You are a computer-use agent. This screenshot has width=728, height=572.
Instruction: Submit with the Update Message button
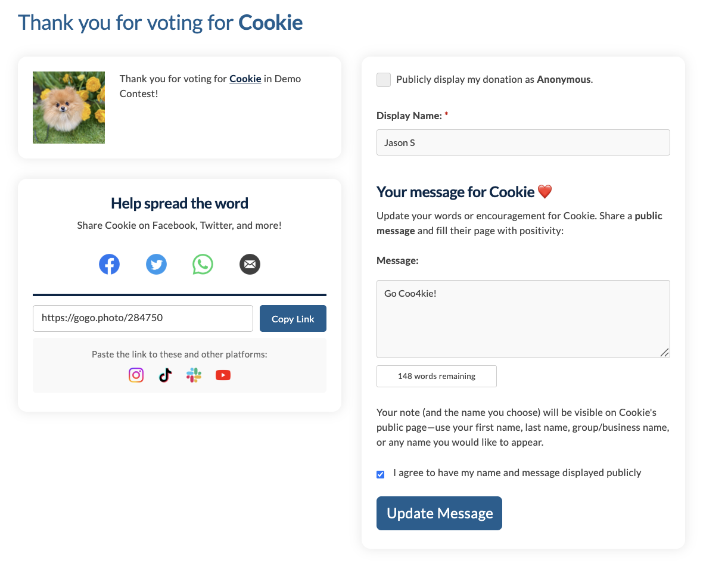coord(439,513)
